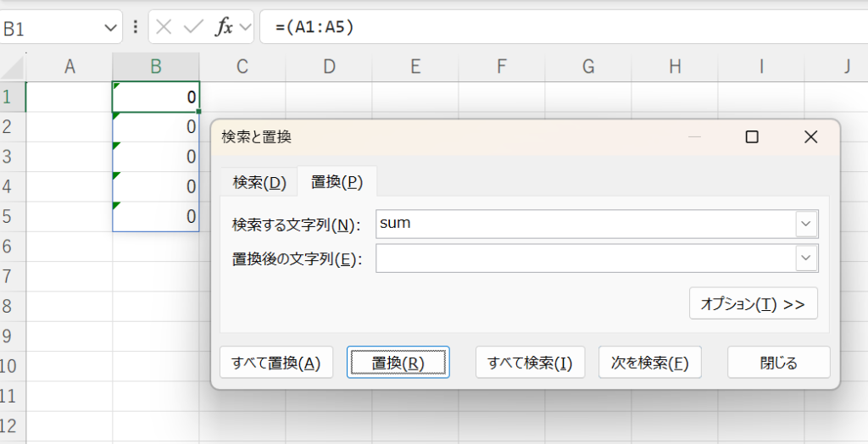Image resolution: width=868 pixels, height=444 pixels.
Task: Select row 6 header
Action: click(x=12, y=247)
